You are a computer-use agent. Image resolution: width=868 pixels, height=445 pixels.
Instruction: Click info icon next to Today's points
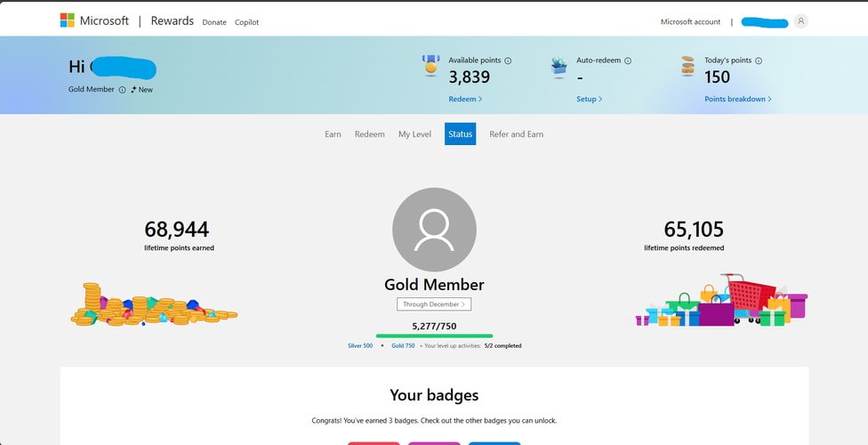(x=759, y=61)
